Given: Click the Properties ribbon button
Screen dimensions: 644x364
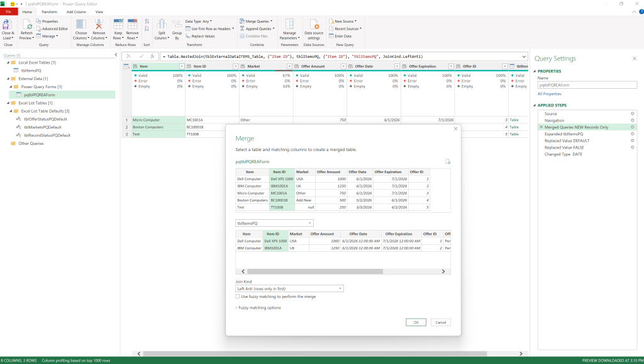Looking at the screenshot, I should tap(47, 21).
